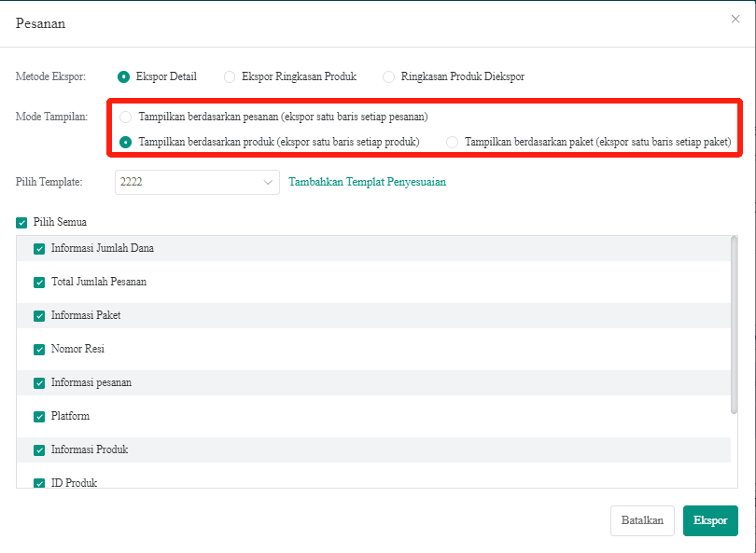The height and width of the screenshot is (553, 756).
Task: Choose Tampilkan berdasarkan paket display mode
Action: 453,142
